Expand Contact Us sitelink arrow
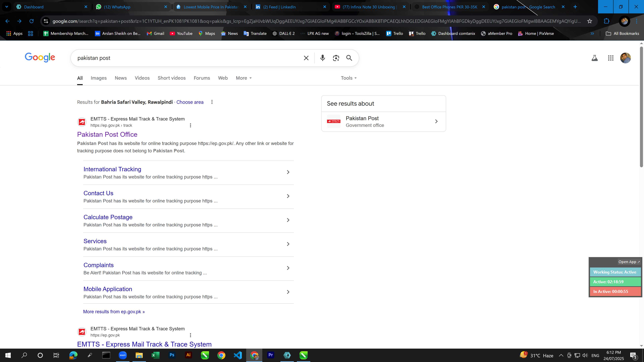This screenshot has width=644, height=362. pyautogui.click(x=288, y=196)
